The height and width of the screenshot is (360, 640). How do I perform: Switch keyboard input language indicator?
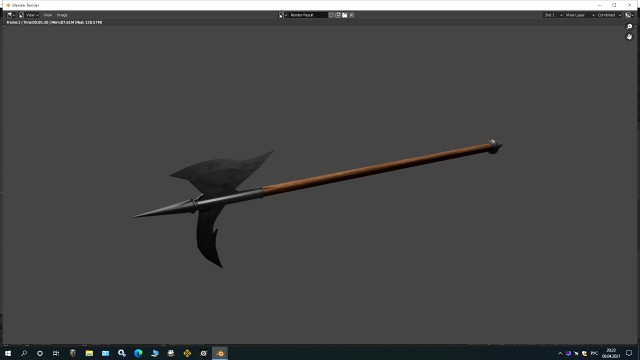594,353
